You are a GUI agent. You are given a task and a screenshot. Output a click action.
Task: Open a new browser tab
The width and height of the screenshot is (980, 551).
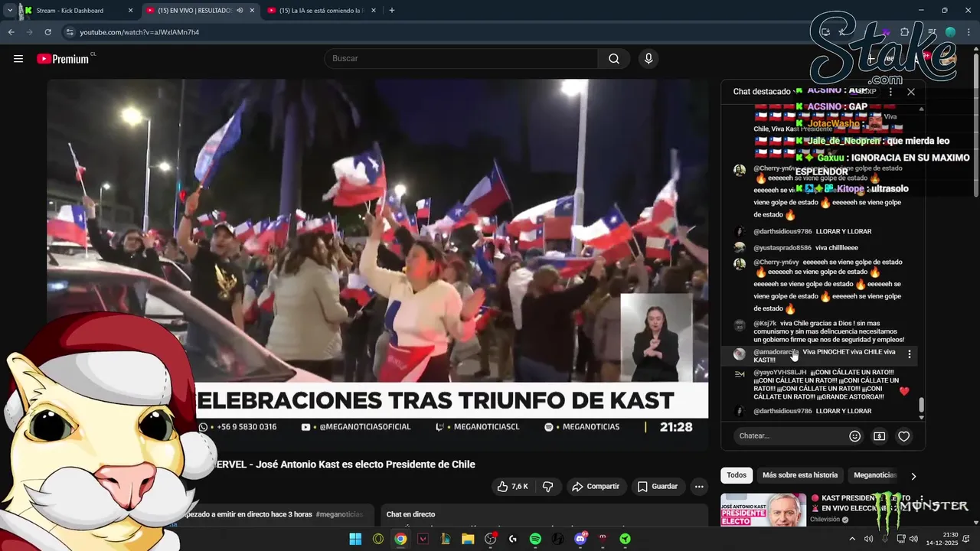392,11
